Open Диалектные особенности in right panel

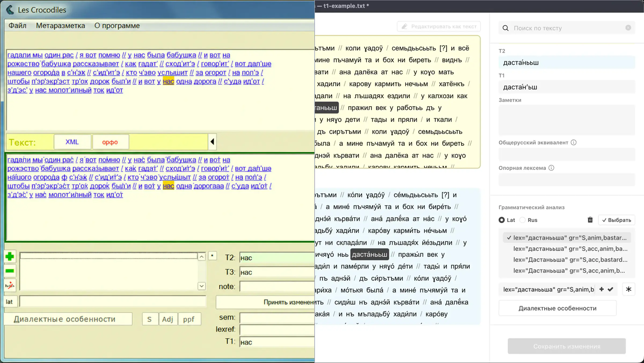coord(558,308)
